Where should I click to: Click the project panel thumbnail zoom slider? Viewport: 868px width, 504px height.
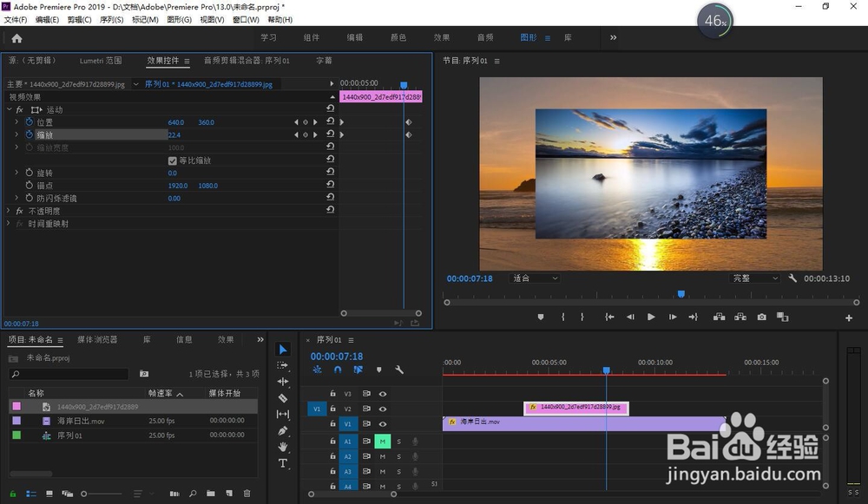pos(84,494)
